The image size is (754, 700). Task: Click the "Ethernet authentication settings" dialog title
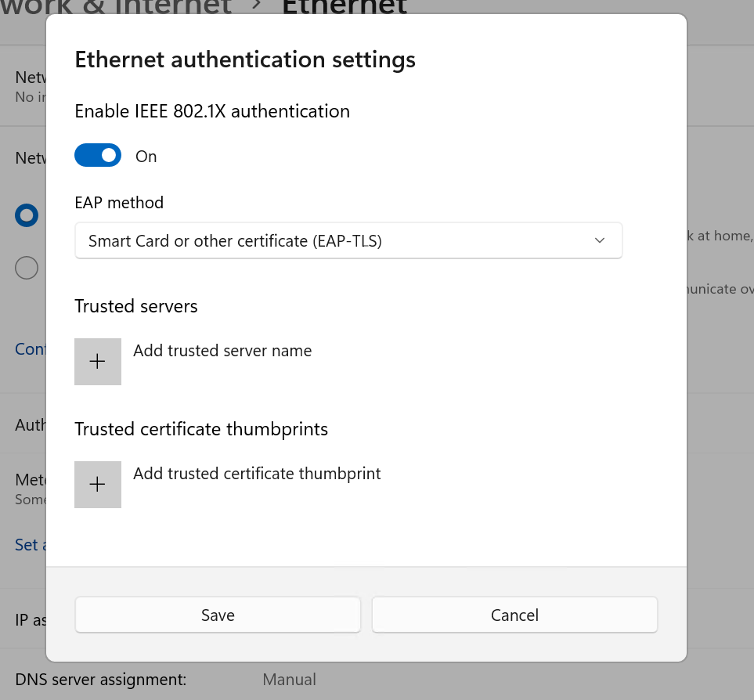coord(244,60)
